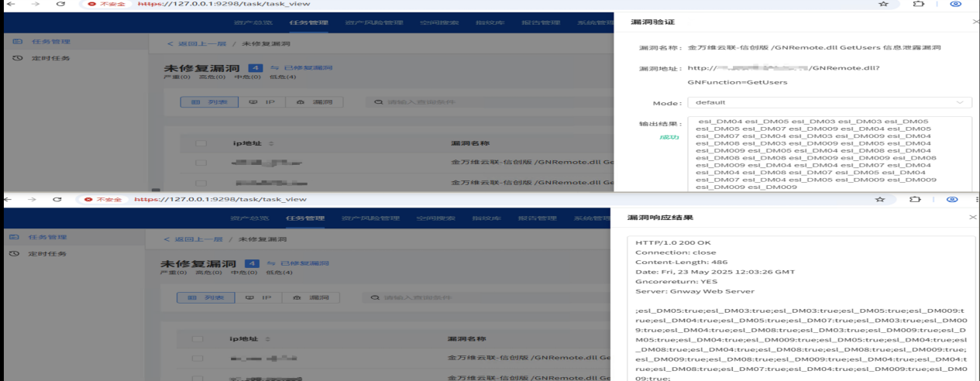Tick second row checkbox in 漏洞响应结果 window

[x=198, y=378]
